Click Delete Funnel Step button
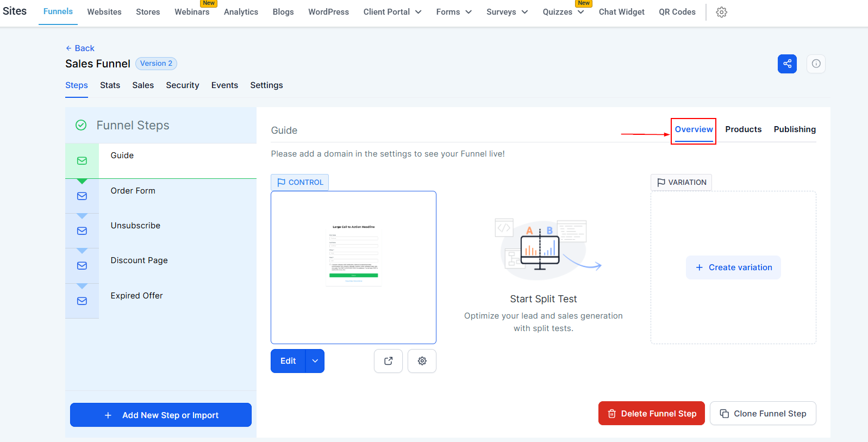 click(x=652, y=413)
